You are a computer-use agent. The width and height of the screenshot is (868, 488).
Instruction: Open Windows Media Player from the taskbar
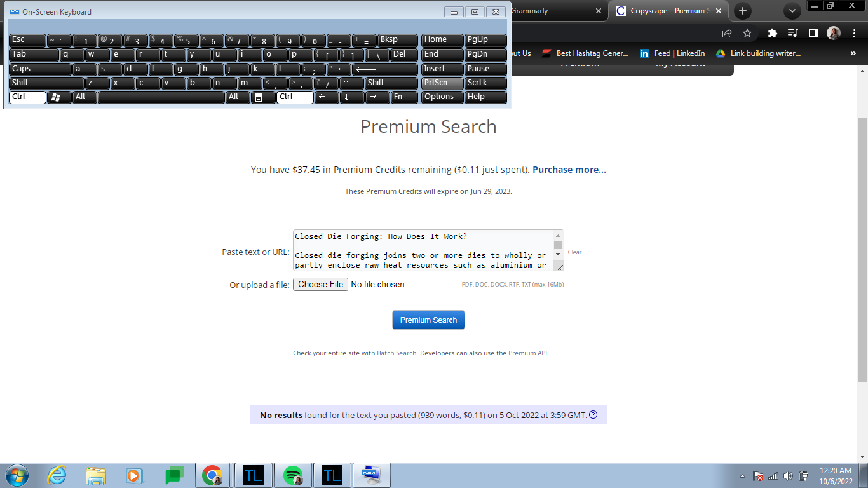point(135,475)
